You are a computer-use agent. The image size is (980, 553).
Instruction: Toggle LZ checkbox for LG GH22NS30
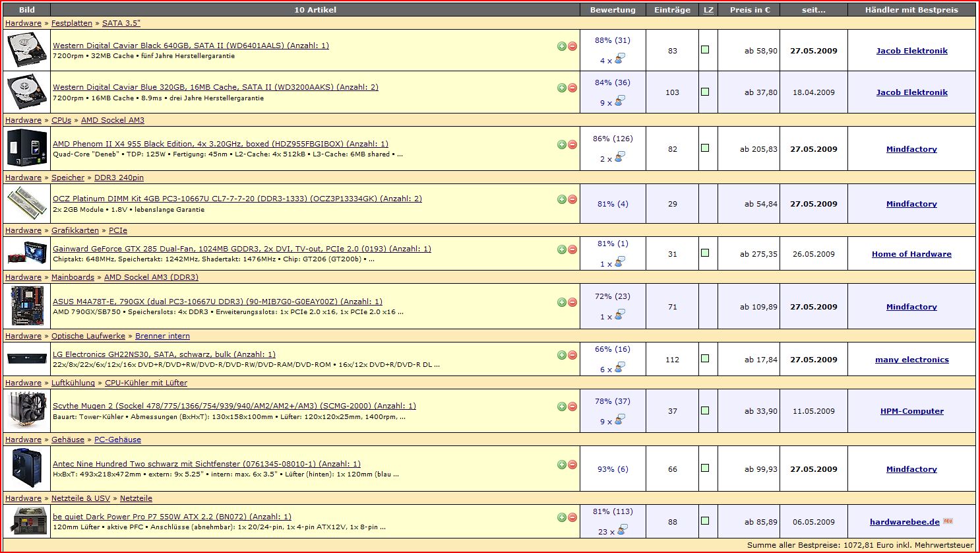pyautogui.click(x=705, y=358)
